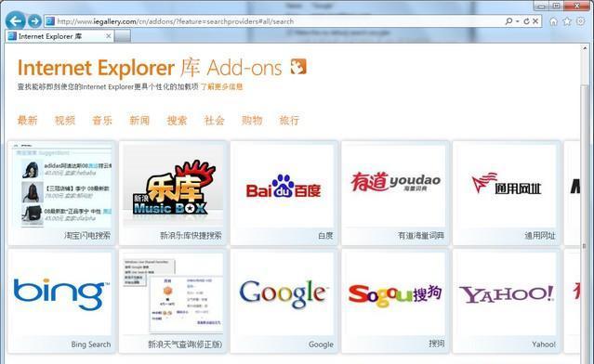Click the vertical scrollbar up arrow
This screenshot has height=364, width=594.
[585, 48]
